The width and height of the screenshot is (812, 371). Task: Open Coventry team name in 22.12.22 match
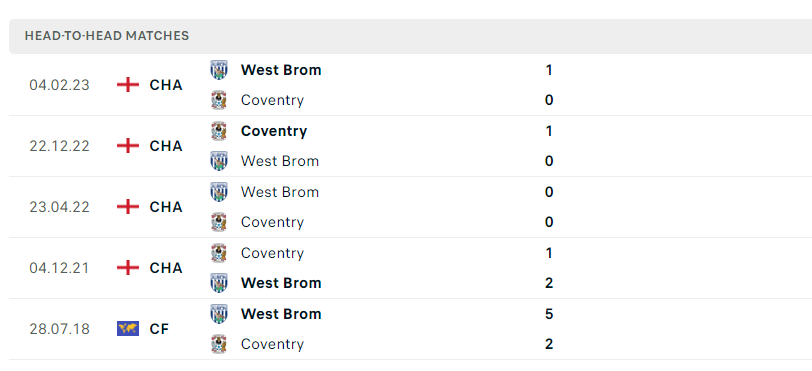point(274,131)
